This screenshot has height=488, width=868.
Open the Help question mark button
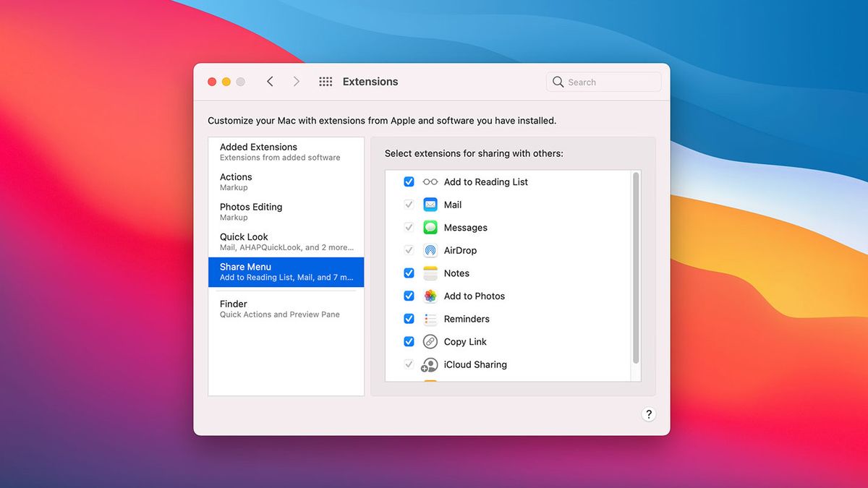[x=649, y=414]
